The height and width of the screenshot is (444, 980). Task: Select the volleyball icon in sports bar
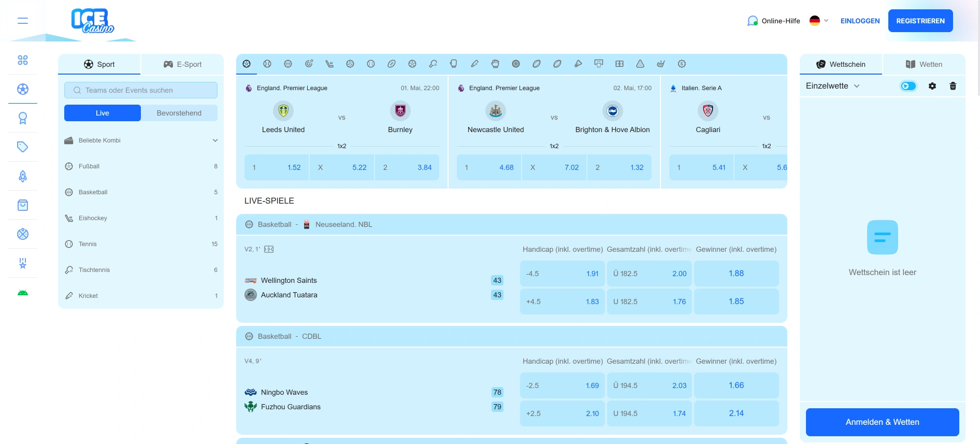(x=350, y=64)
